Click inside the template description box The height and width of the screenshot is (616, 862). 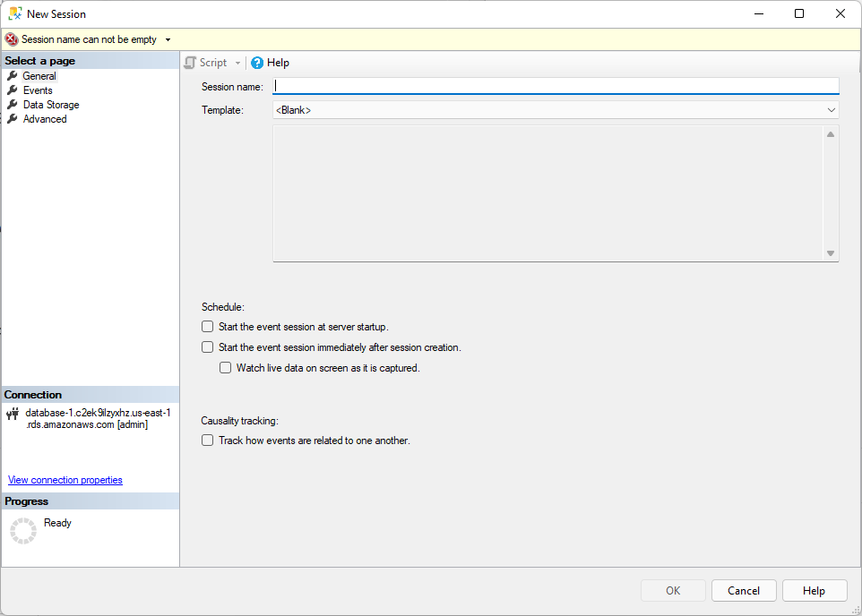tap(548, 193)
